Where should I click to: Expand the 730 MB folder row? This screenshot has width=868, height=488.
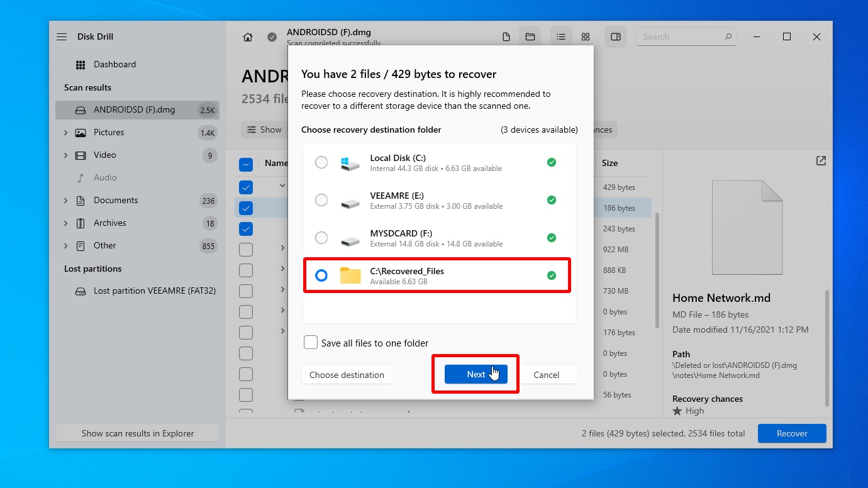click(x=282, y=289)
